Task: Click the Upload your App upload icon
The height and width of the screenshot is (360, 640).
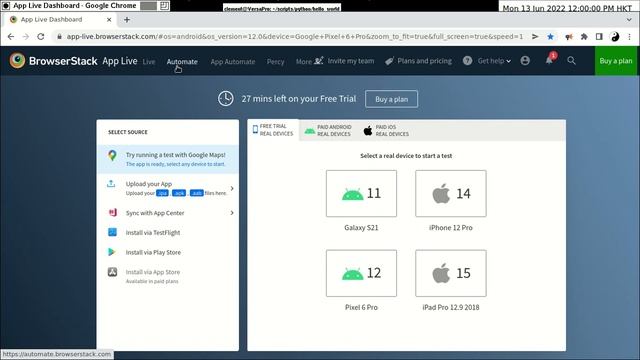Action: point(111,184)
